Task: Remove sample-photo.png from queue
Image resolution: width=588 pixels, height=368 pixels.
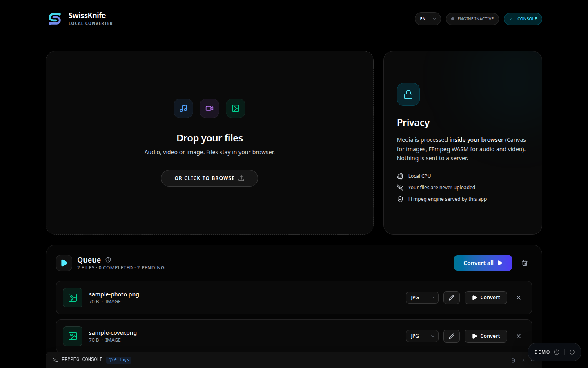Action: click(519, 298)
